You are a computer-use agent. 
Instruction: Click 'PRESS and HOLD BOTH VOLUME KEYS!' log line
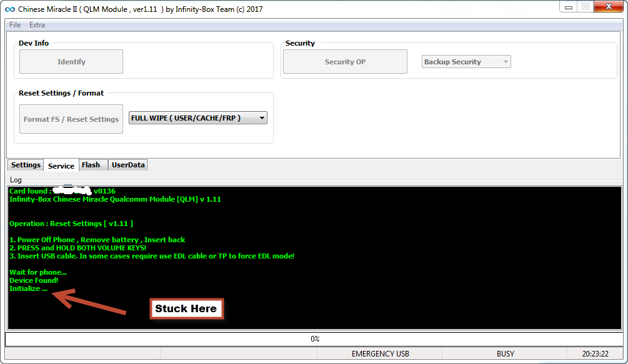click(x=77, y=248)
